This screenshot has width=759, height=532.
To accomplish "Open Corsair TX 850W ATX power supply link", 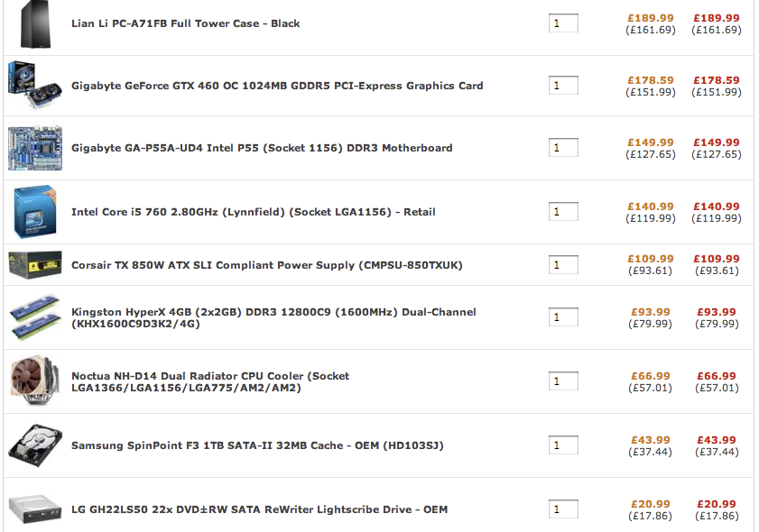I will (x=267, y=265).
